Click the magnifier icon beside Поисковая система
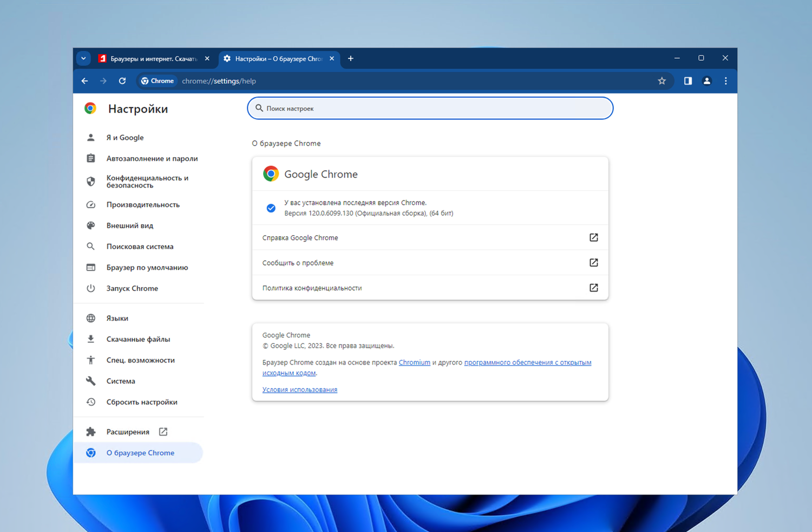812x532 pixels. click(x=91, y=246)
